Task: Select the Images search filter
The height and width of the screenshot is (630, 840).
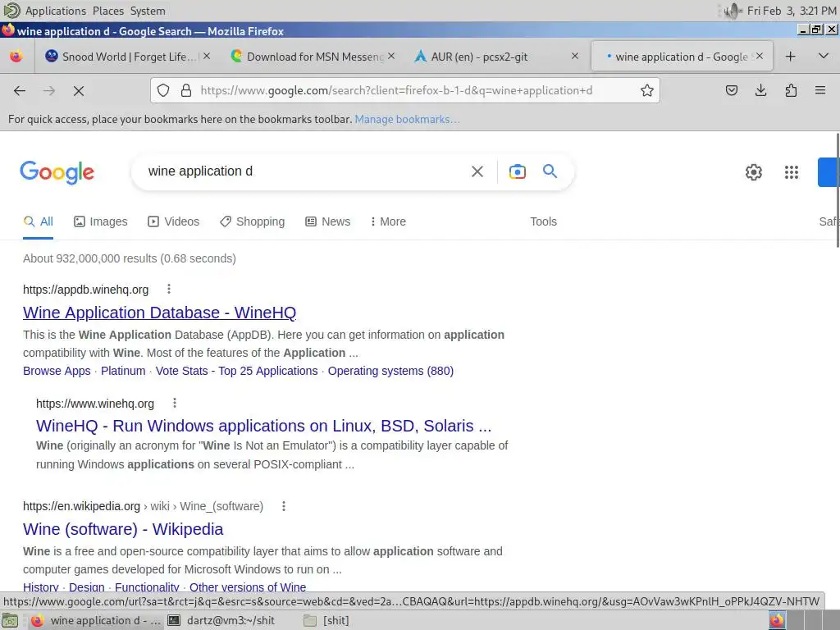Action: point(101,221)
